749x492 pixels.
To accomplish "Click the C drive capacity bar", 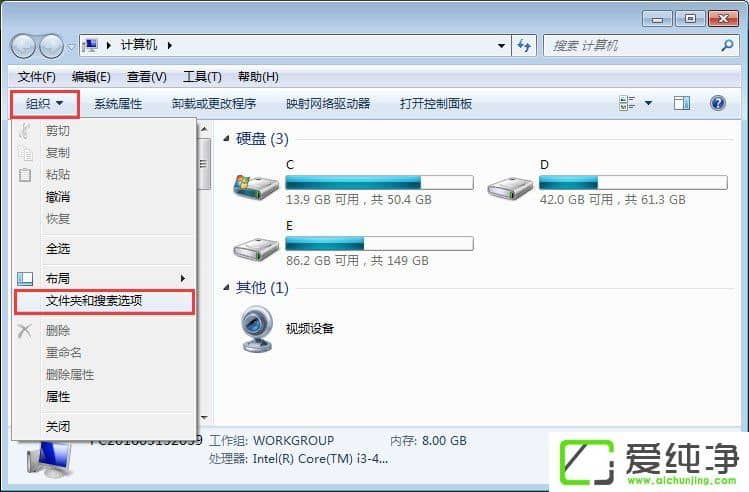I will [379, 182].
